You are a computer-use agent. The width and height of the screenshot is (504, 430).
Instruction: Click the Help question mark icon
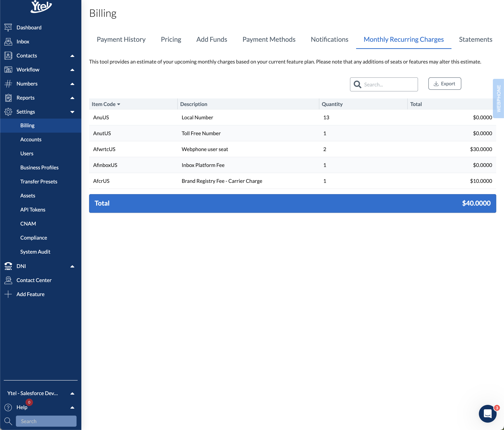[x=8, y=407]
